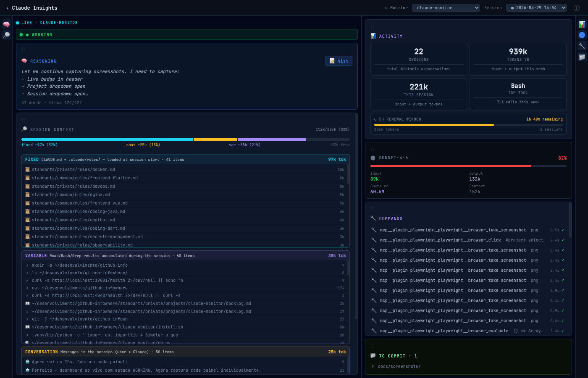Select the .venv/bin/python -c import row
The height and width of the screenshot is (378, 588).
tap(185, 335)
